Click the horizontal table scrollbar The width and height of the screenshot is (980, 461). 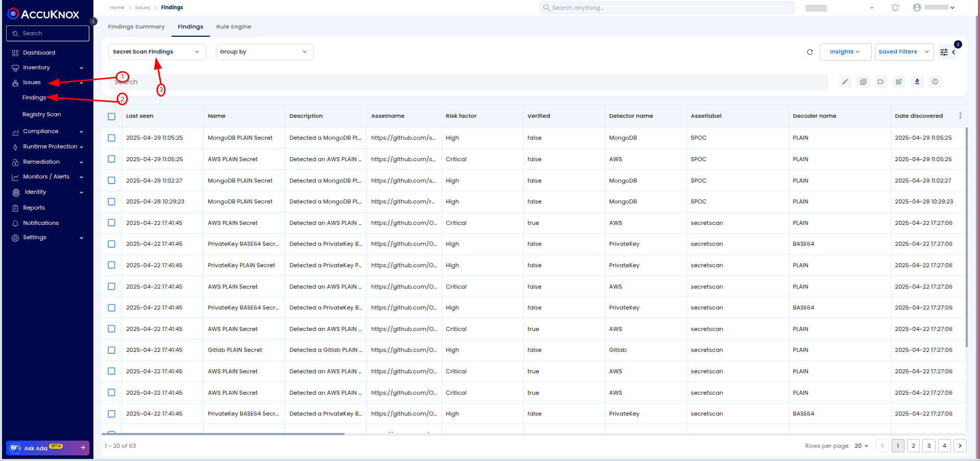pyautogui.click(x=223, y=434)
